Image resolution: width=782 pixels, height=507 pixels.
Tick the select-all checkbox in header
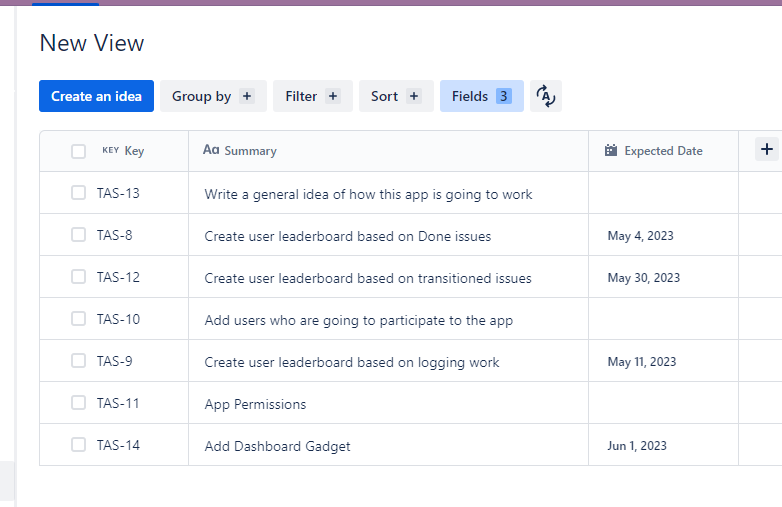pos(78,151)
